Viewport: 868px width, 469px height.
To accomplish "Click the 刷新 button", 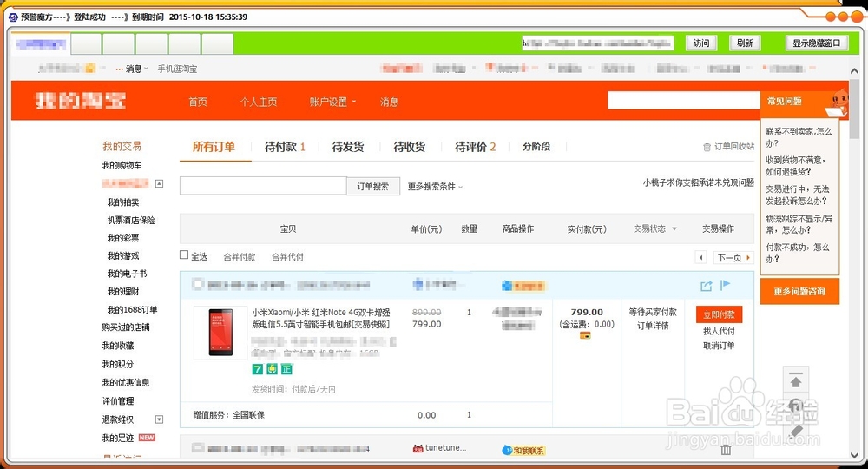I will [745, 43].
